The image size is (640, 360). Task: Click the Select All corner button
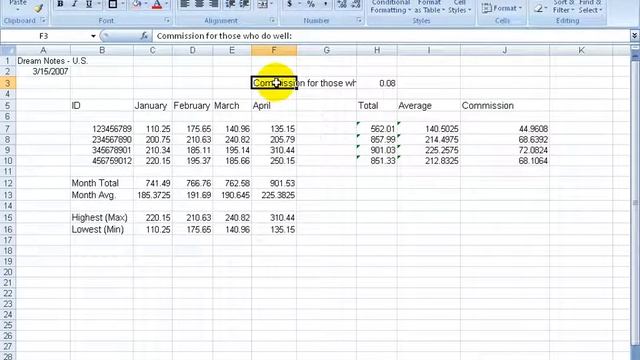pos(8,50)
